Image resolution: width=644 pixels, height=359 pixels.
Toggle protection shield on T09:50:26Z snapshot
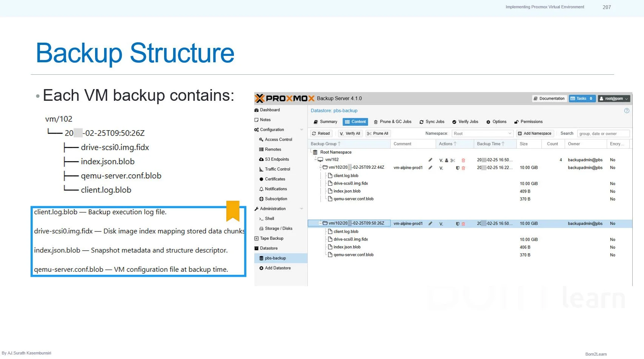click(458, 224)
